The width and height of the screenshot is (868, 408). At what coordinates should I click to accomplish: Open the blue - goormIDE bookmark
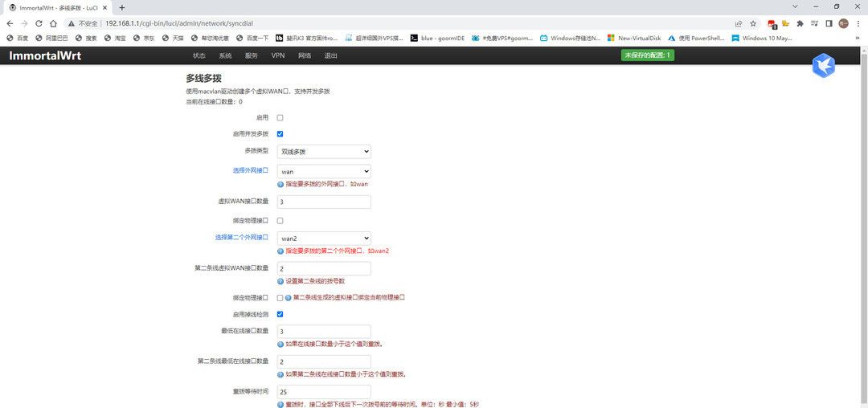(437, 38)
